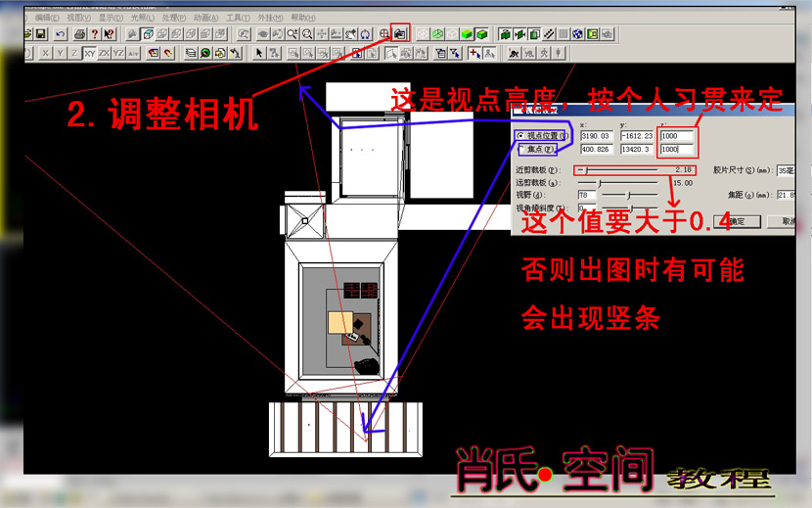Toggle the Y axis constraint button

coord(60,53)
